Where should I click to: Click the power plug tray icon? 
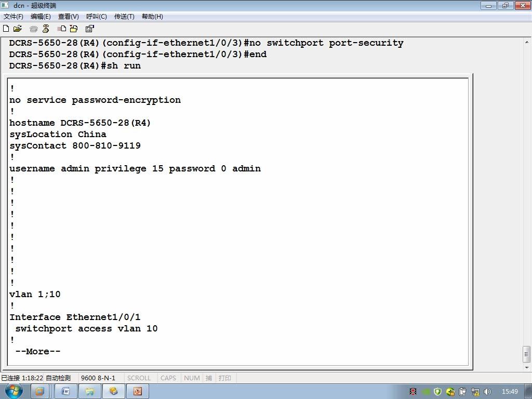(463, 392)
